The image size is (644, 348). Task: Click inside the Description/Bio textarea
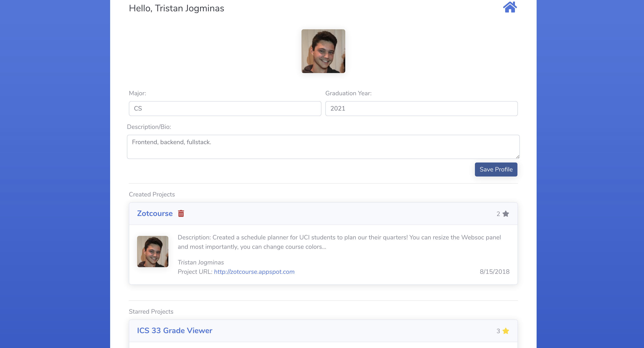[x=323, y=147]
